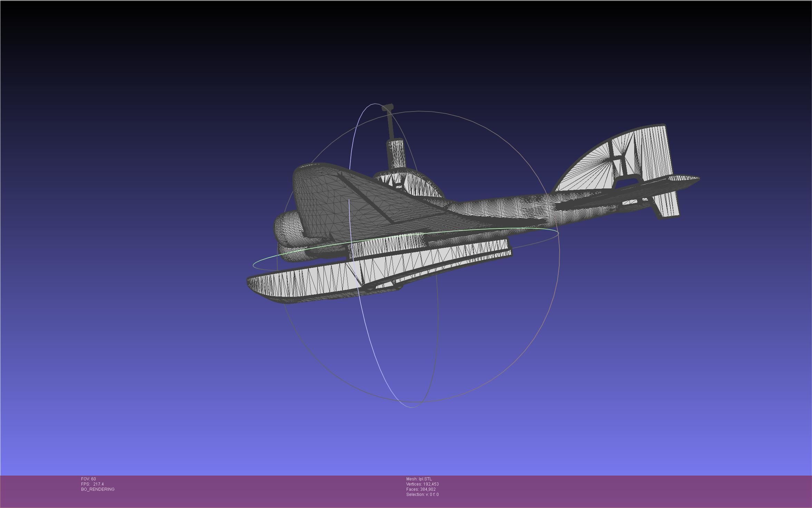
Task: Click the FOV: 60 readout
Action: pos(88,479)
